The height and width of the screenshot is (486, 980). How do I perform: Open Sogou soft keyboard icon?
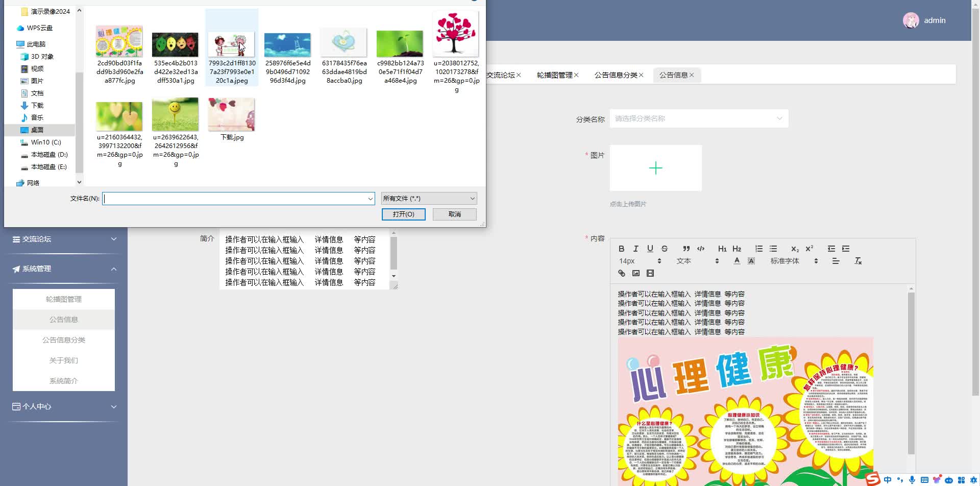pyautogui.click(x=924, y=480)
